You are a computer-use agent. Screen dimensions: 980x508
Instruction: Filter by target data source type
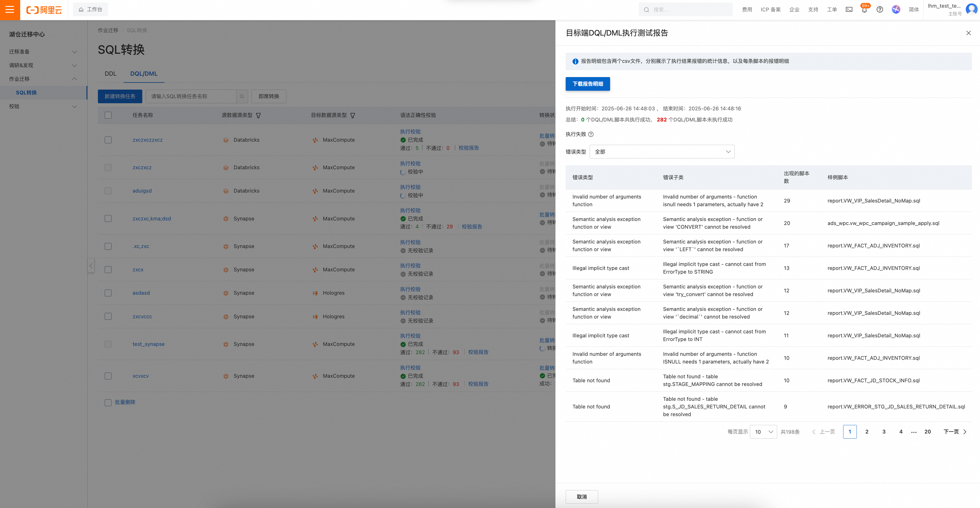[353, 115]
